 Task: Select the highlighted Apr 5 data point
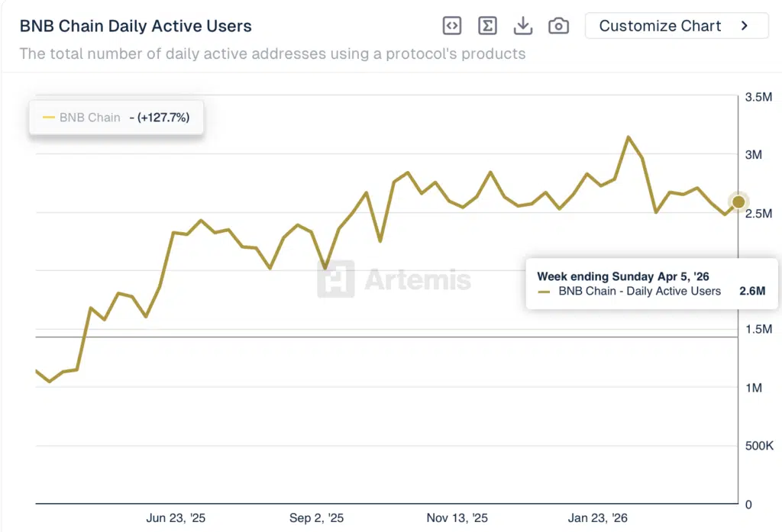click(738, 202)
